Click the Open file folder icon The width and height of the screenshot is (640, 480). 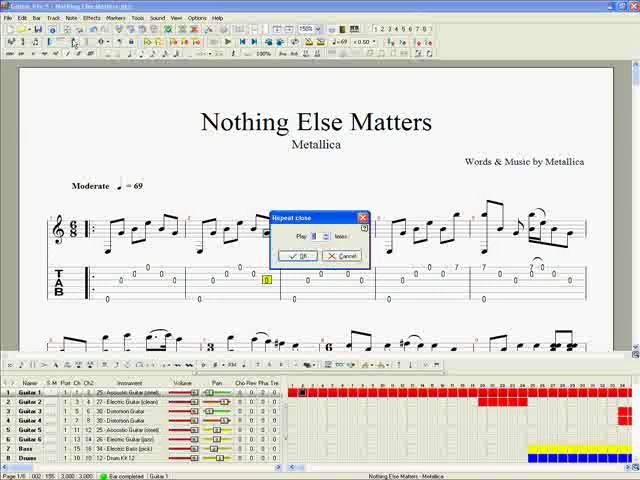[22, 29]
